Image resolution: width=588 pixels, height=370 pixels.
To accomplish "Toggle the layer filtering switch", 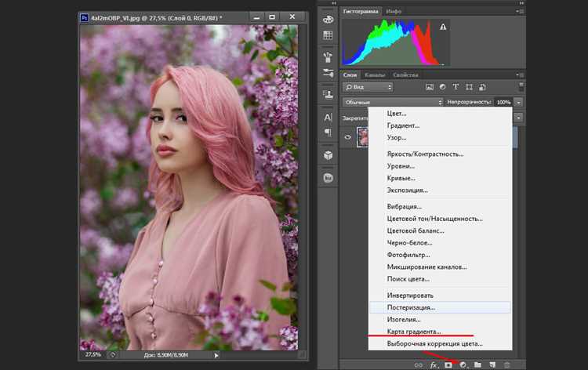I will click(x=521, y=86).
